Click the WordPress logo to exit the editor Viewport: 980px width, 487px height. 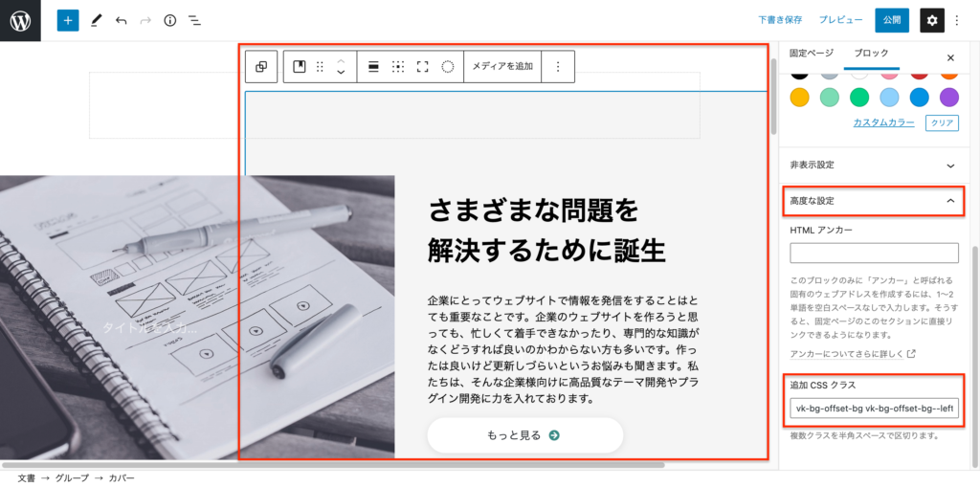pos(20,20)
